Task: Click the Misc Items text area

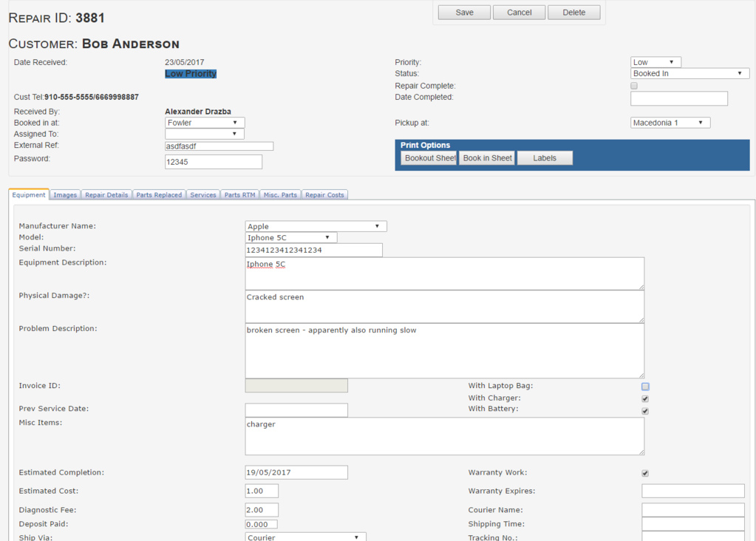Action: [x=445, y=436]
